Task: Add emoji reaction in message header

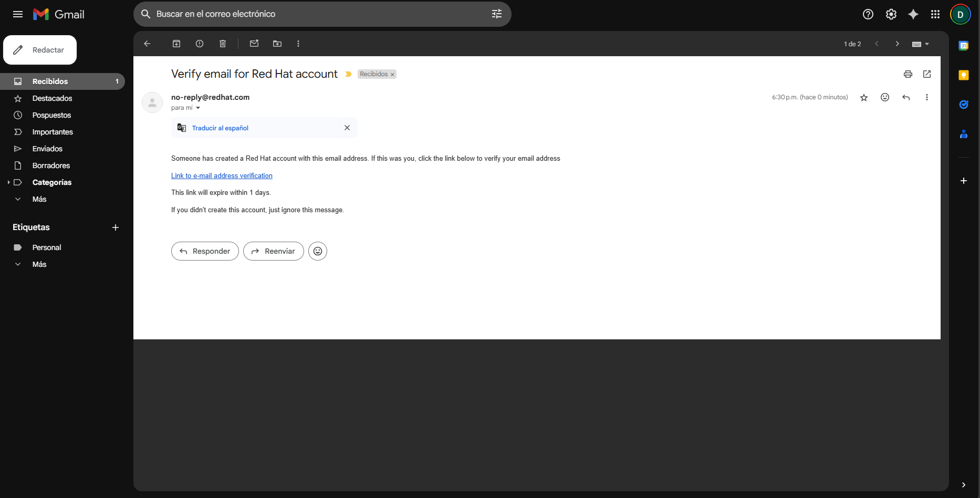Action: pyautogui.click(x=885, y=97)
